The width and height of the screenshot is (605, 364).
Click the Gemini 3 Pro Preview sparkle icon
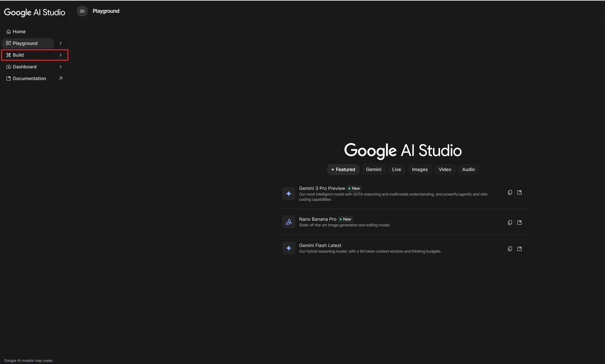289,194
